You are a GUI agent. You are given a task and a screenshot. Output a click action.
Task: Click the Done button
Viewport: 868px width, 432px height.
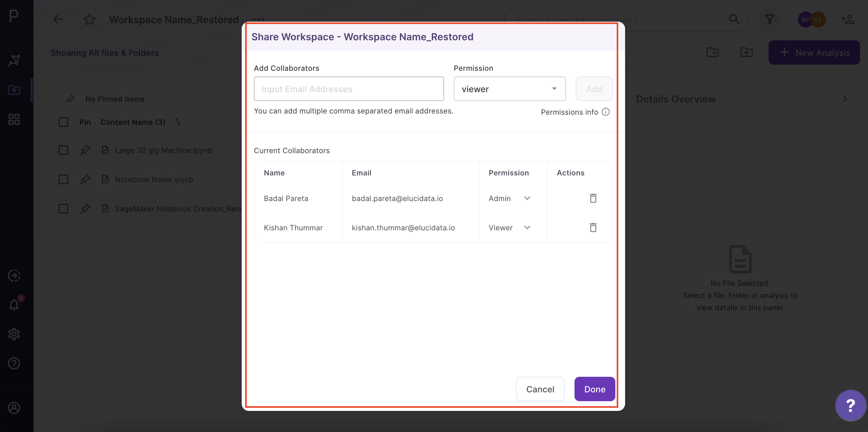[595, 389]
